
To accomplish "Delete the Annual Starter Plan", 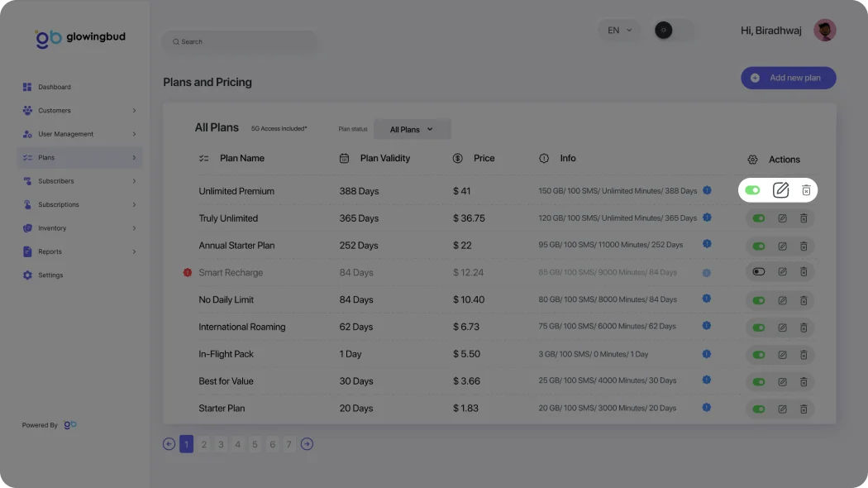I will pyautogui.click(x=804, y=246).
